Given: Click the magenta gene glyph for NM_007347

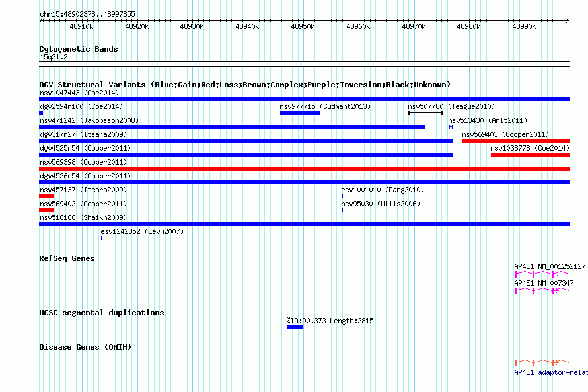Looking at the screenshot, I should [542, 290].
